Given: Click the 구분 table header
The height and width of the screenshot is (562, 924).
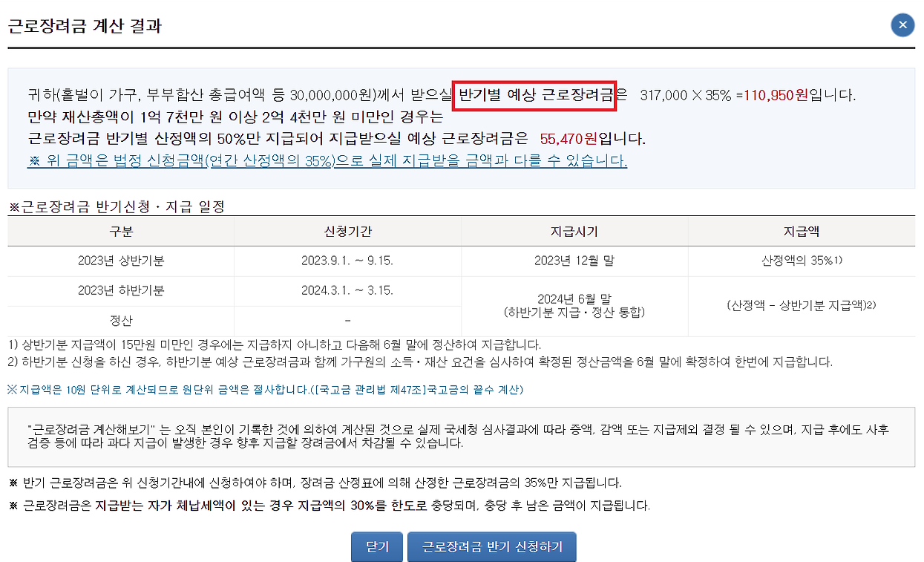Looking at the screenshot, I should click(x=121, y=231).
